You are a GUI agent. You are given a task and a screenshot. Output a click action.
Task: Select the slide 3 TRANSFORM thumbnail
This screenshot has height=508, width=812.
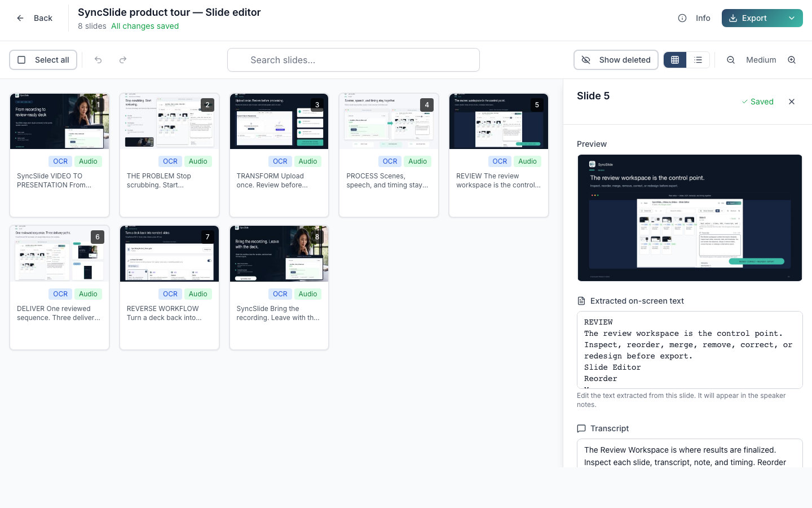click(x=279, y=121)
